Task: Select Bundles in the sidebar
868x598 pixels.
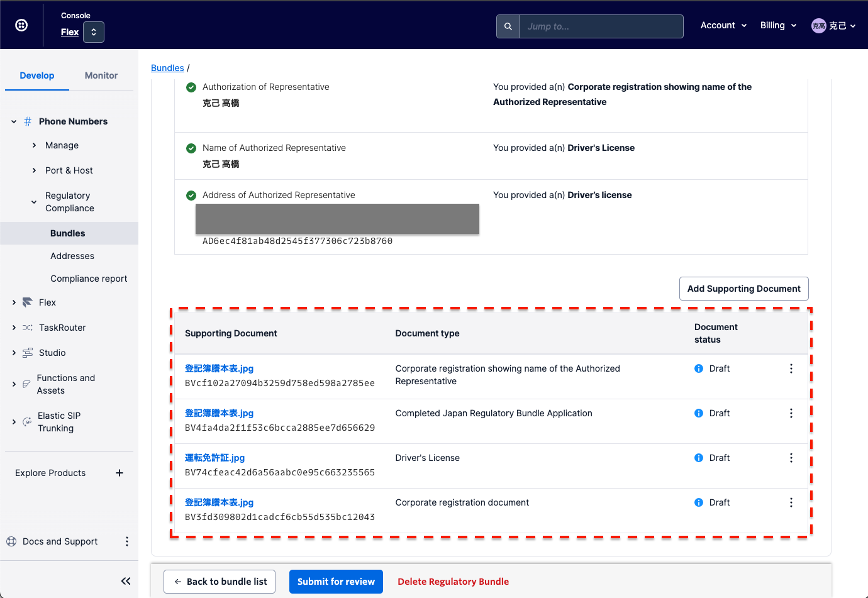Action: pos(69,233)
